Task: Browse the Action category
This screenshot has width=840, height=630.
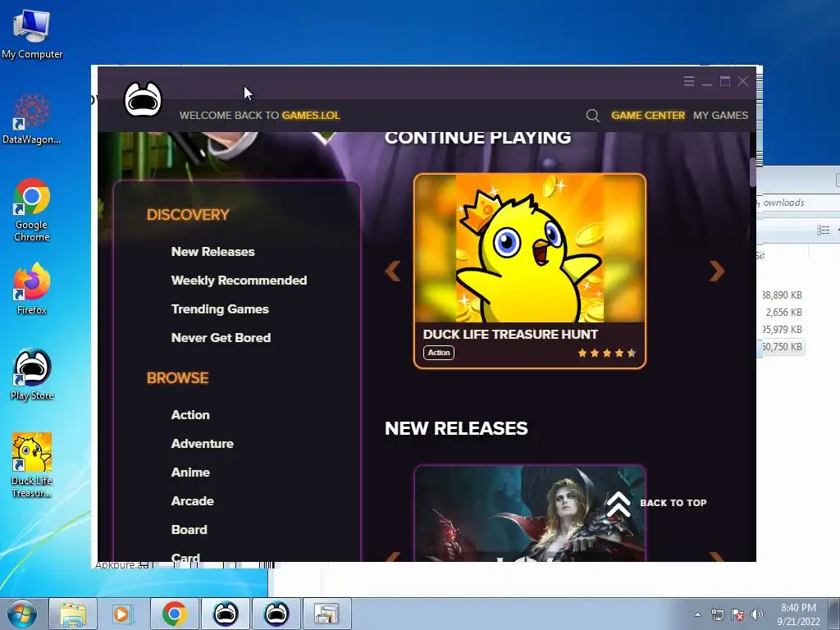Action: point(190,415)
